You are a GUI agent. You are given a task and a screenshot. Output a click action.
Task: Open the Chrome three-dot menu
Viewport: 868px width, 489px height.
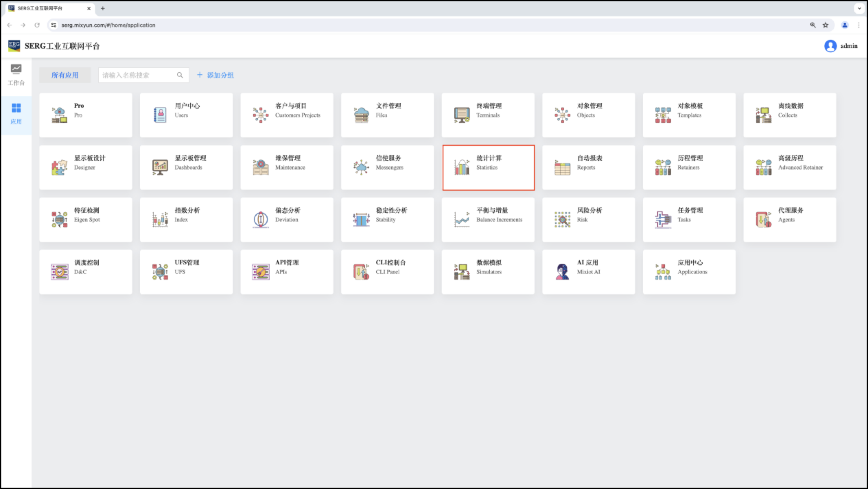[859, 25]
